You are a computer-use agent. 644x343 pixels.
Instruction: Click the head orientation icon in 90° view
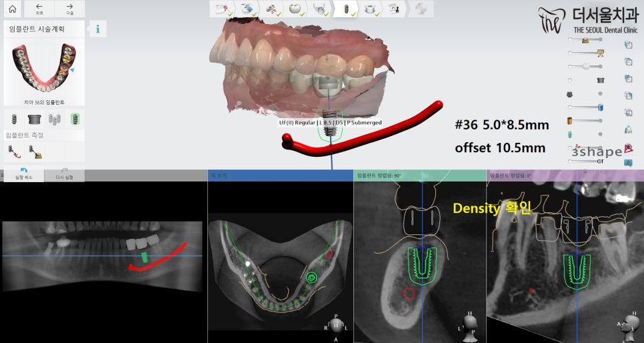tap(469, 325)
